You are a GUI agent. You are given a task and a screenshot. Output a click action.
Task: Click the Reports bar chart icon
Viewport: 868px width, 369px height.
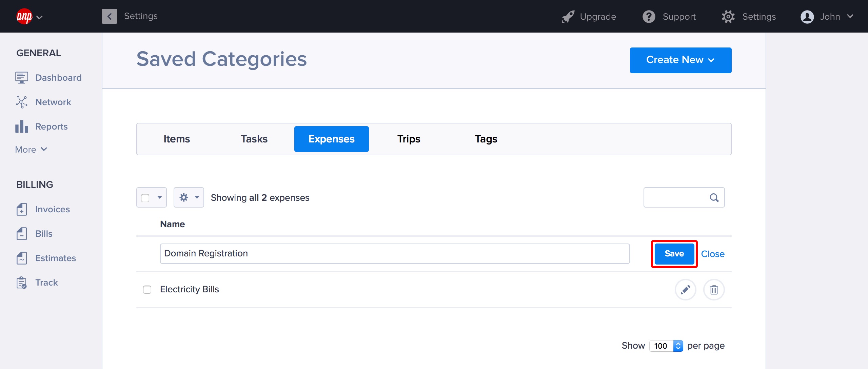pyautogui.click(x=21, y=127)
